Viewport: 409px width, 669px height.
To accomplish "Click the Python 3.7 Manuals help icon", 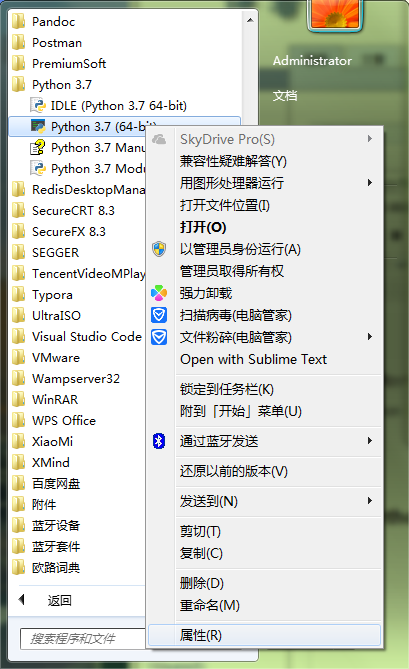I will click(38, 147).
